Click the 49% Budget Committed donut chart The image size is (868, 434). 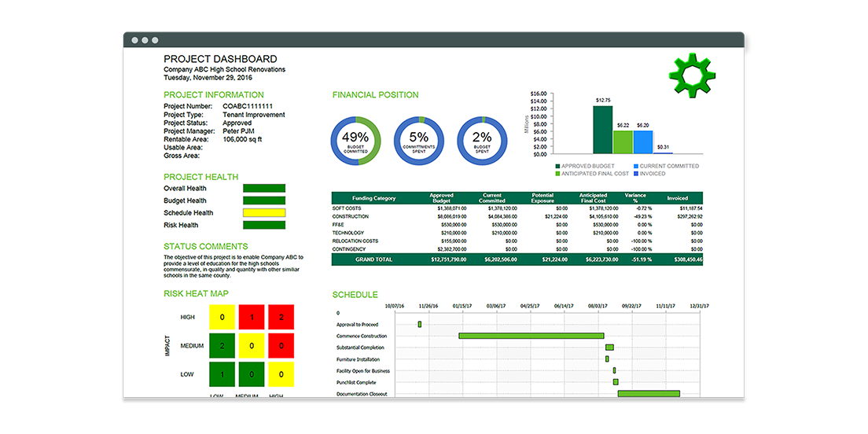[x=355, y=141]
